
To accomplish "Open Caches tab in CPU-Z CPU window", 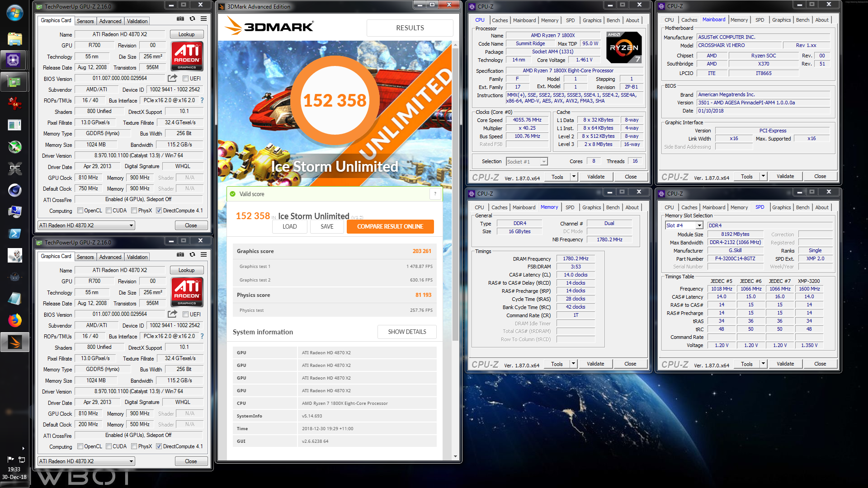I will tap(500, 20).
